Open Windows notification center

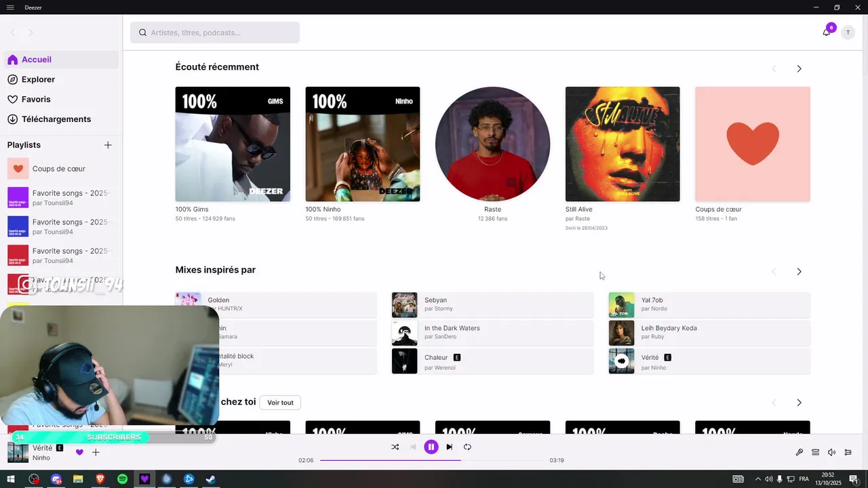[853, 479]
